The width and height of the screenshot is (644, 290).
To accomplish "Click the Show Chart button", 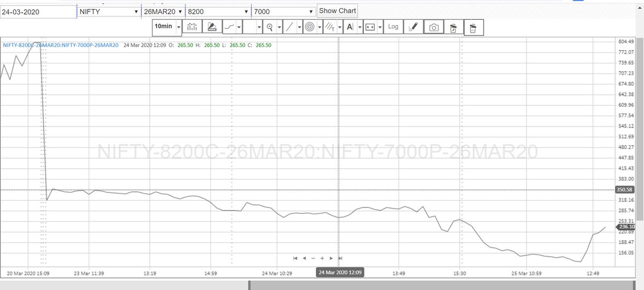I will click(337, 11).
